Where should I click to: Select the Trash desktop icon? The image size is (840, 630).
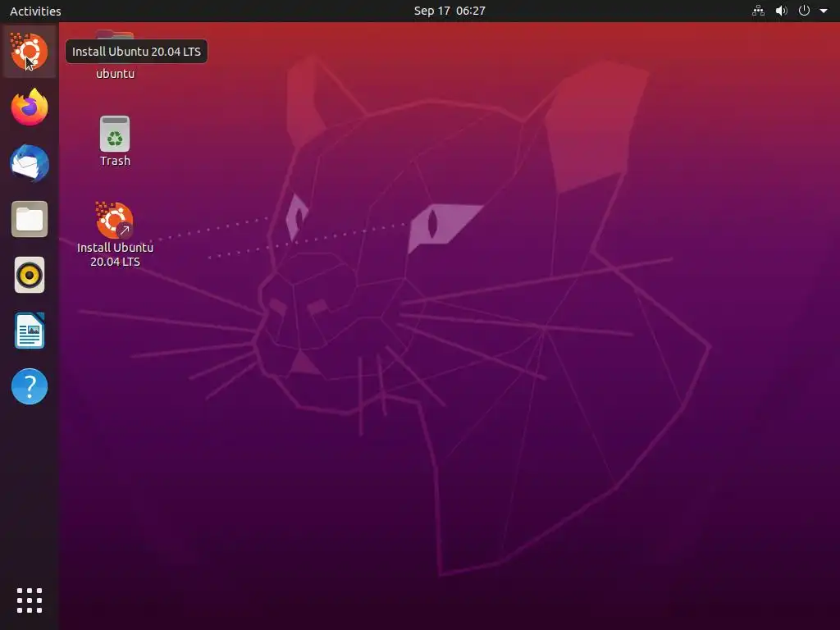(115, 141)
